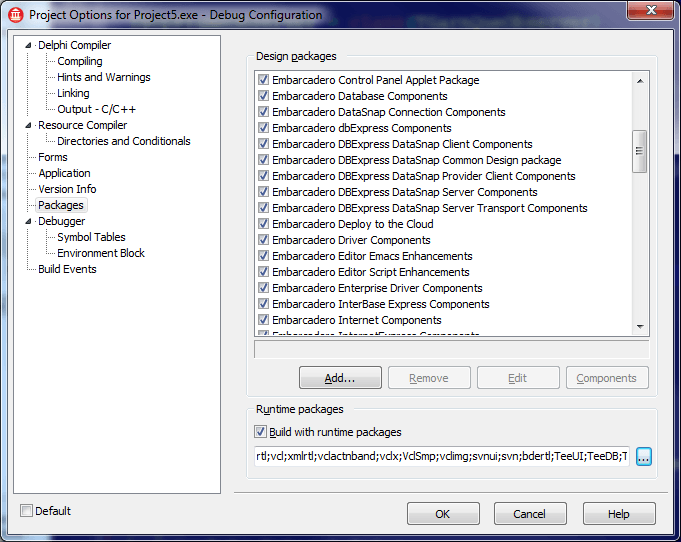Toggle DBExpress DataSnap Client Components checkbox
The image size is (681, 542).
coord(263,144)
